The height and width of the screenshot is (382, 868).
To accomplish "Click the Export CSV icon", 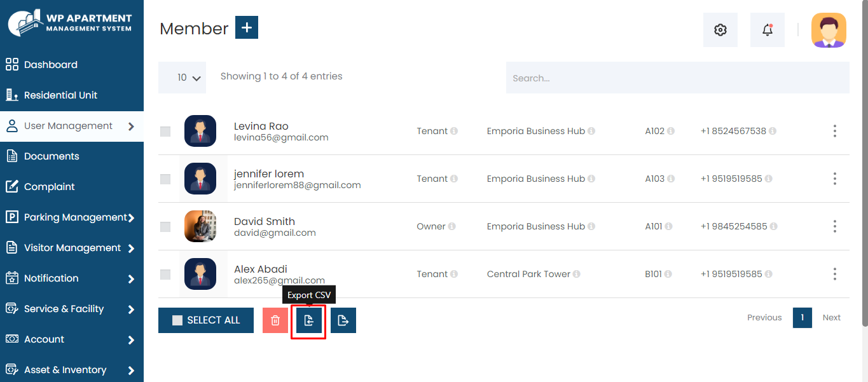I will [x=308, y=321].
